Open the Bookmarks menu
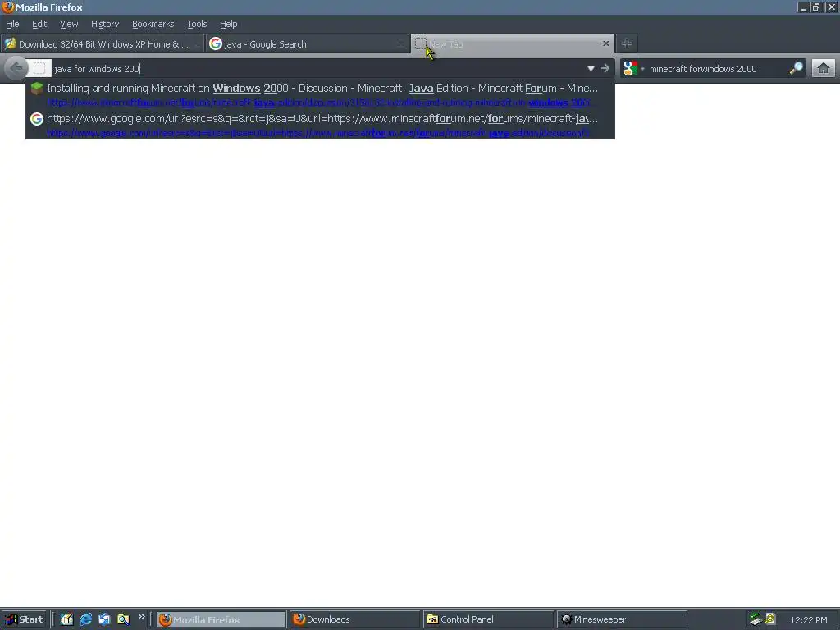The width and height of the screenshot is (840, 630). click(x=153, y=24)
